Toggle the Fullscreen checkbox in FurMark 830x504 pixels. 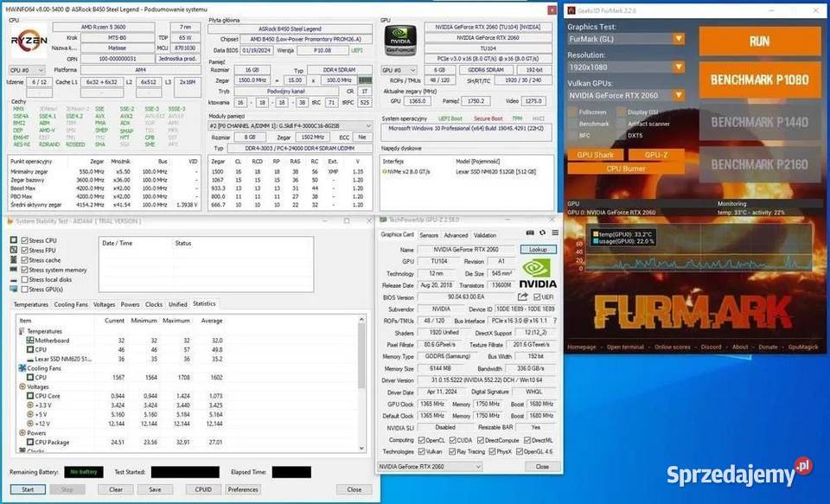[x=572, y=112]
